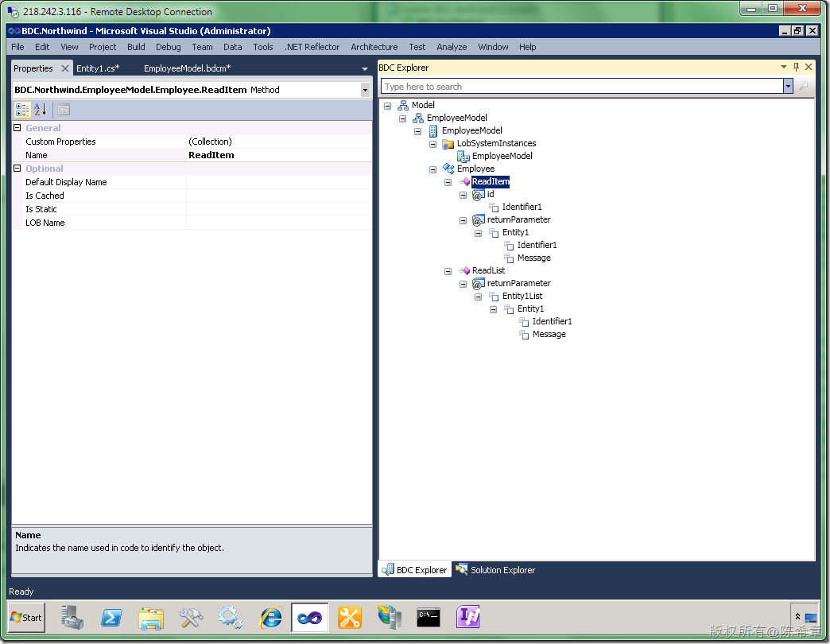Open the Build menu

[136, 47]
